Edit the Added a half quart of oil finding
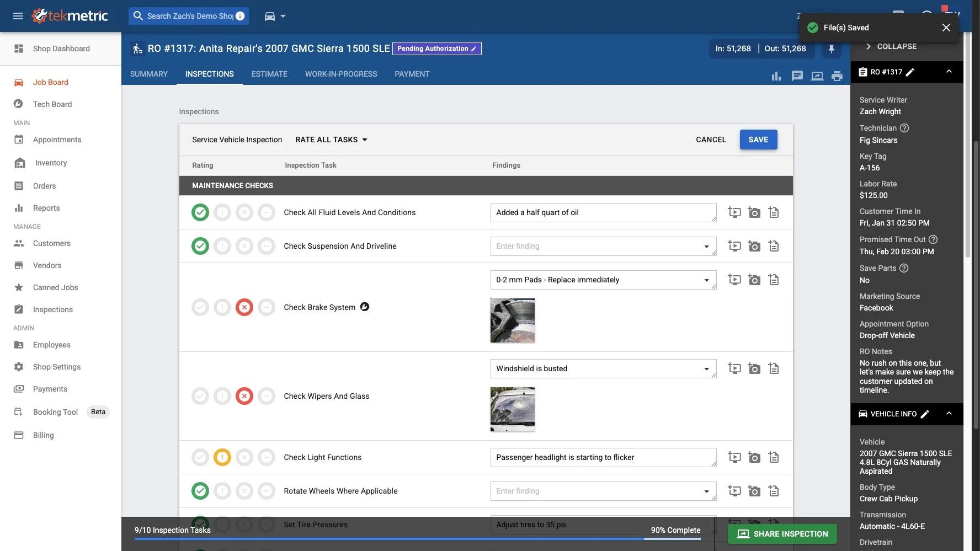The height and width of the screenshot is (551, 980). [x=603, y=212]
